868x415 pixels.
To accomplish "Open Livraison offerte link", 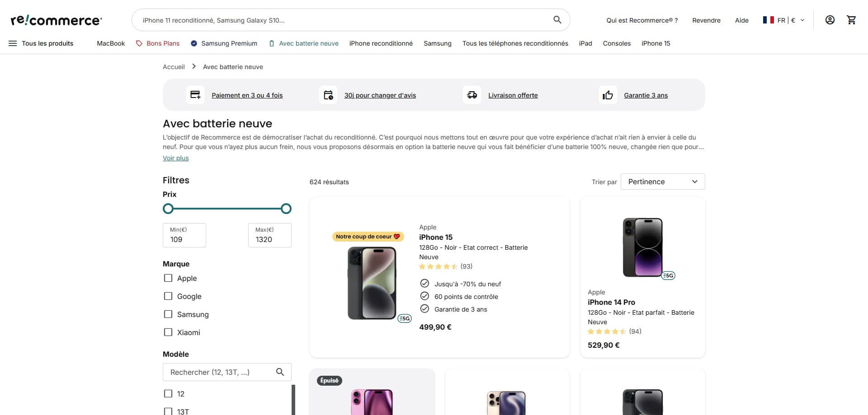I will 513,95.
